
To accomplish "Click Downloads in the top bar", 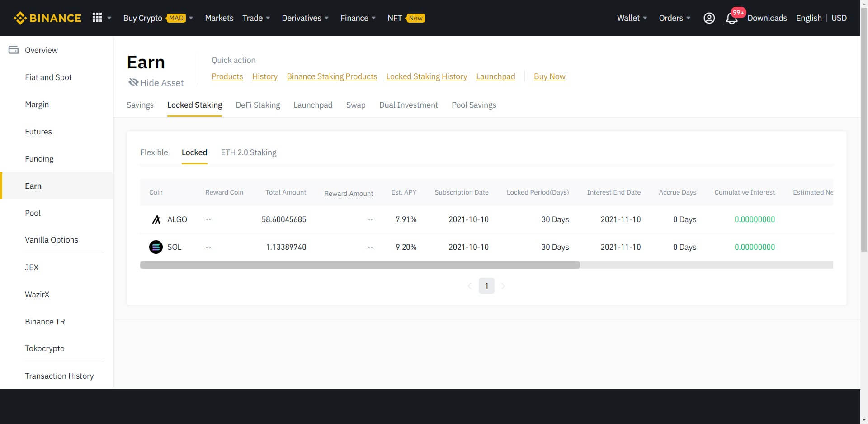I will coord(767,18).
